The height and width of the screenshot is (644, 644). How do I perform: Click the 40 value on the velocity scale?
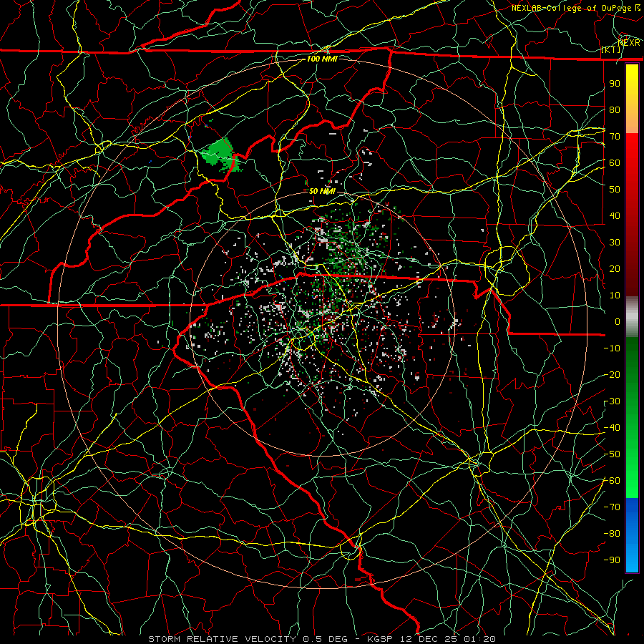pyautogui.click(x=615, y=215)
